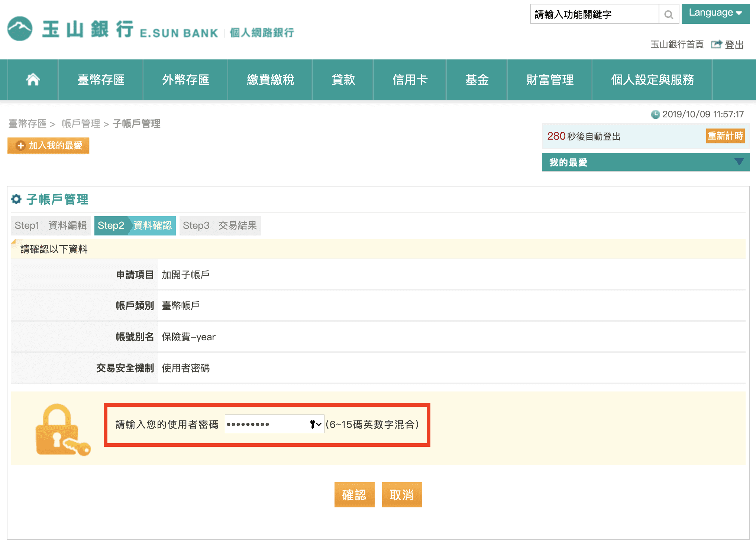Open the Language dropdown
Screen dimensions: 756x546
pyautogui.click(x=715, y=13)
